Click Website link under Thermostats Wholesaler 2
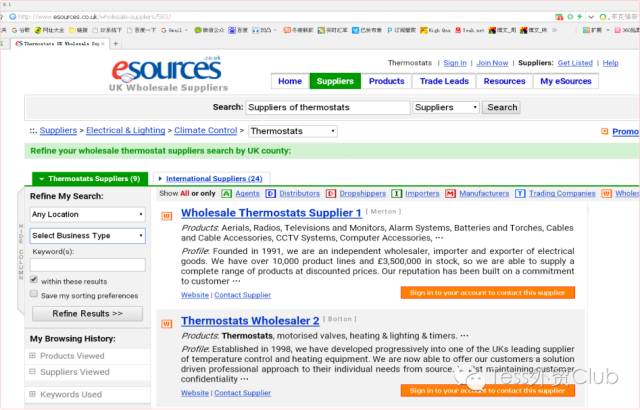 coord(195,393)
